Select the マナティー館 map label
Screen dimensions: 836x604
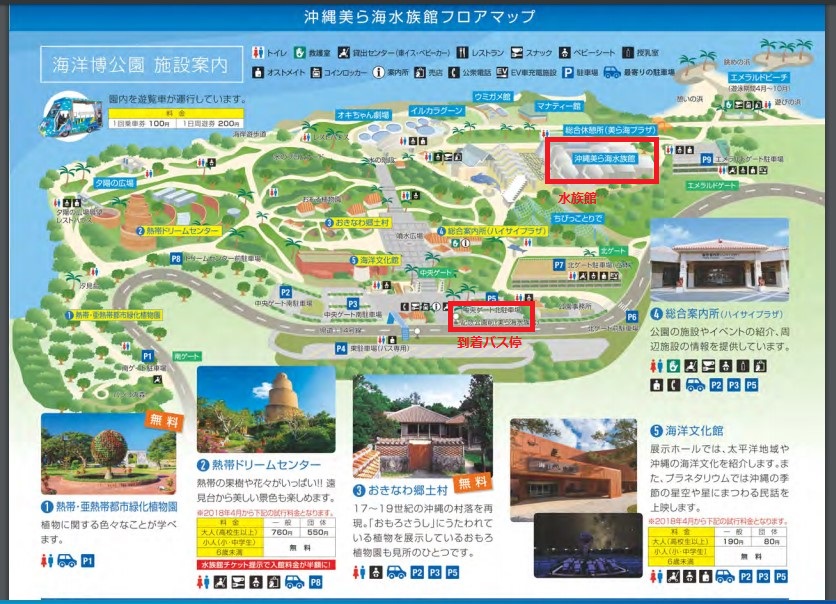coord(559,106)
